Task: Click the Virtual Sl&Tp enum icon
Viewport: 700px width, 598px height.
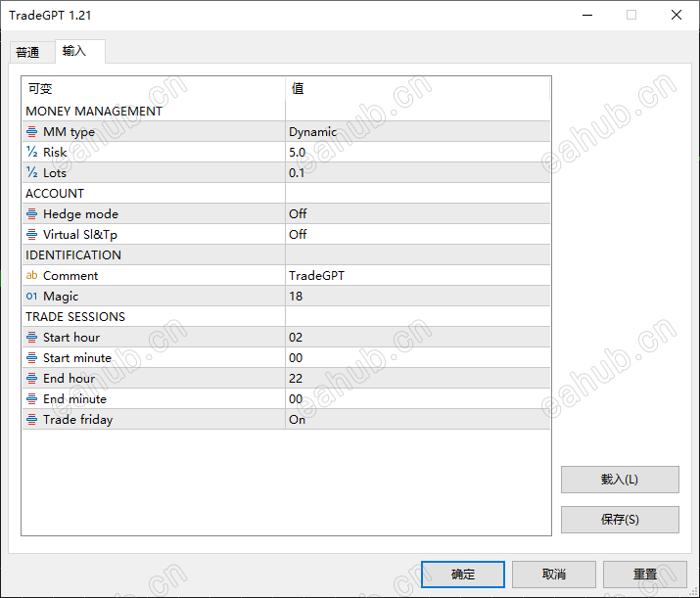Action: pyautogui.click(x=31, y=234)
